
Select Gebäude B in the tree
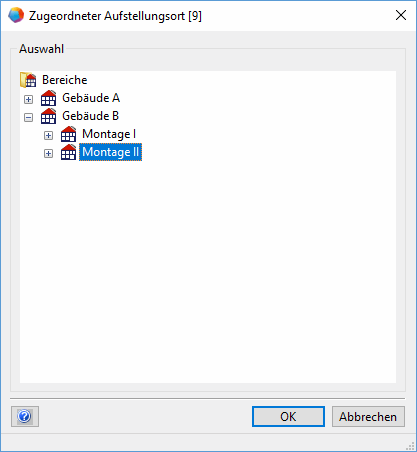[x=90, y=116]
